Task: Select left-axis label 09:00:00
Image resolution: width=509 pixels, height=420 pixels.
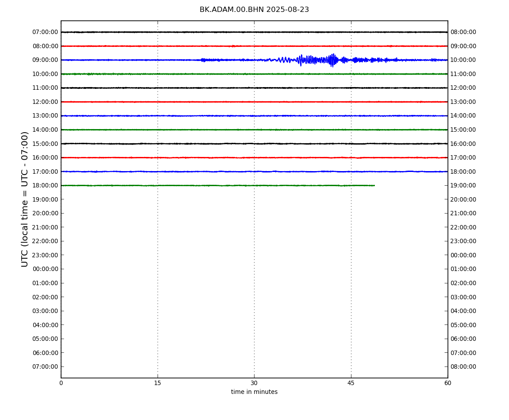Action: coord(45,60)
